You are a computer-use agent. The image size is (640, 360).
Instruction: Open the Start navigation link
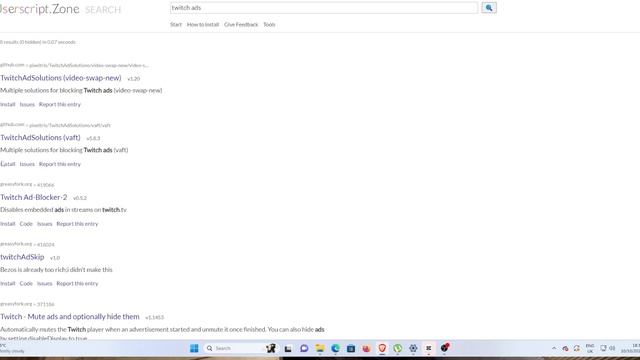[x=176, y=24]
